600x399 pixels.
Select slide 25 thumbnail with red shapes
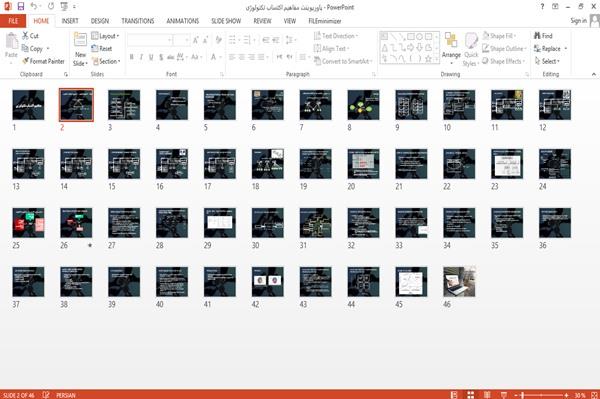28,223
